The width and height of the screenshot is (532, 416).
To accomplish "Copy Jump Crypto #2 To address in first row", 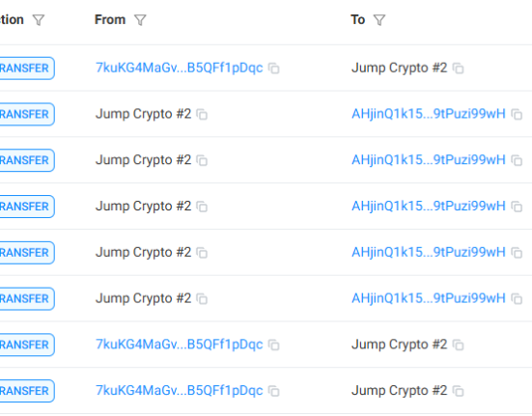I will [x=459, y=69].
